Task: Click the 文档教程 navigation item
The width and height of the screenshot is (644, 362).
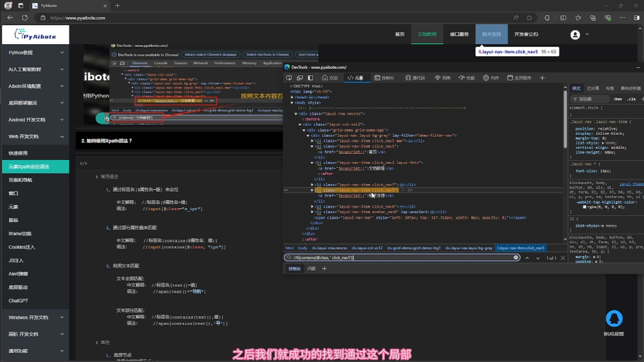Action: (427, 34)
